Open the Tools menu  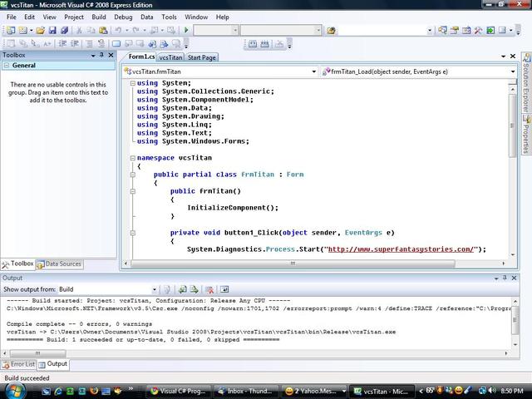pyautogui.click(x=169, y=17)
